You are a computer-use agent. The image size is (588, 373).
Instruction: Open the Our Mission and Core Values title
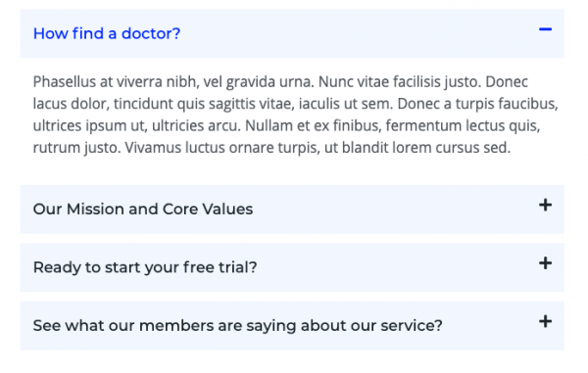(143, 209)
